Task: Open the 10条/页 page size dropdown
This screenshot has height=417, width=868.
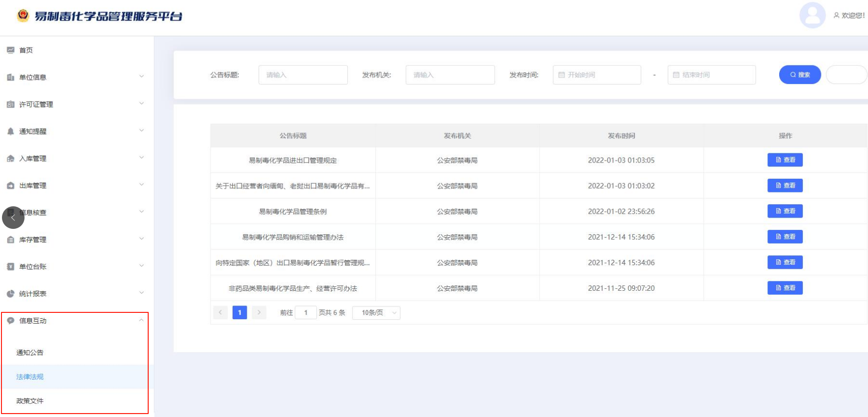Action: tap(376, 313)
